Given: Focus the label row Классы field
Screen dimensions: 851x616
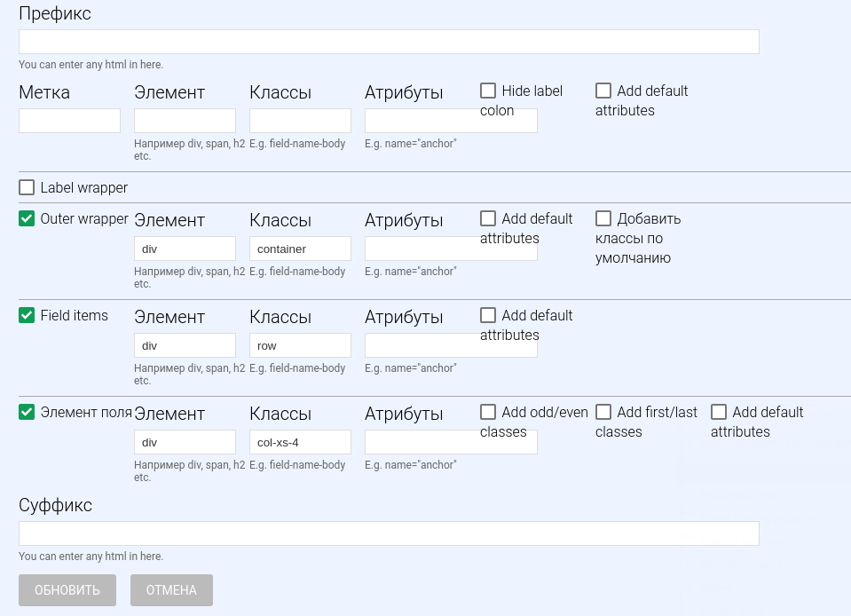Looking at the screenshot, I should (x=300, y=121).
